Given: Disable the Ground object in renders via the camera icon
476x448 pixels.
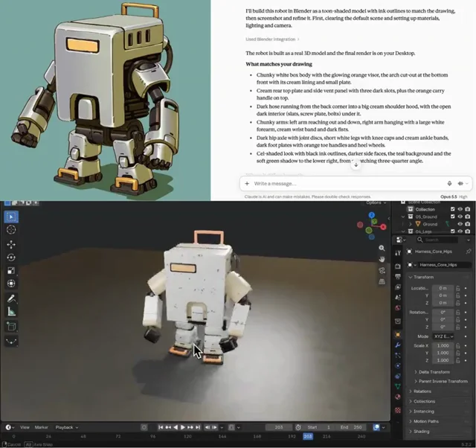Looking at the screenshot, I should (468, 224).
